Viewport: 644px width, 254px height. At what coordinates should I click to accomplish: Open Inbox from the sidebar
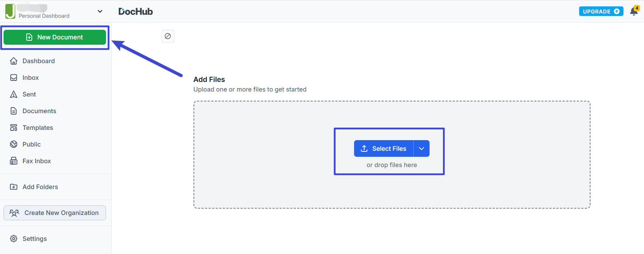tap(30, 78)
